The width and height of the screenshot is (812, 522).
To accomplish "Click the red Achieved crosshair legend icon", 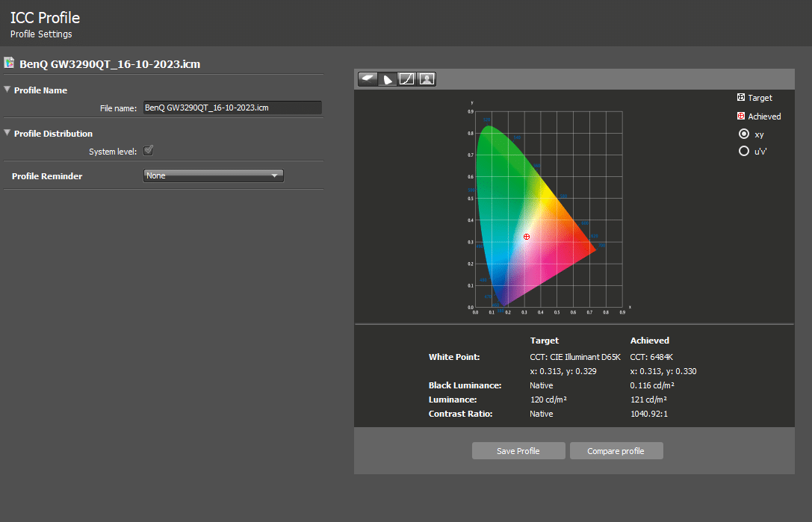I will (740, 116).
